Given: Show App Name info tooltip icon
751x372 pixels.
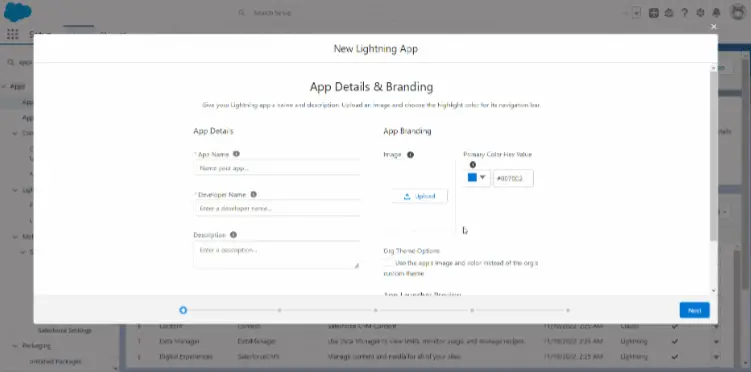Looking at the screenshot, I should (x=236, y=154).
